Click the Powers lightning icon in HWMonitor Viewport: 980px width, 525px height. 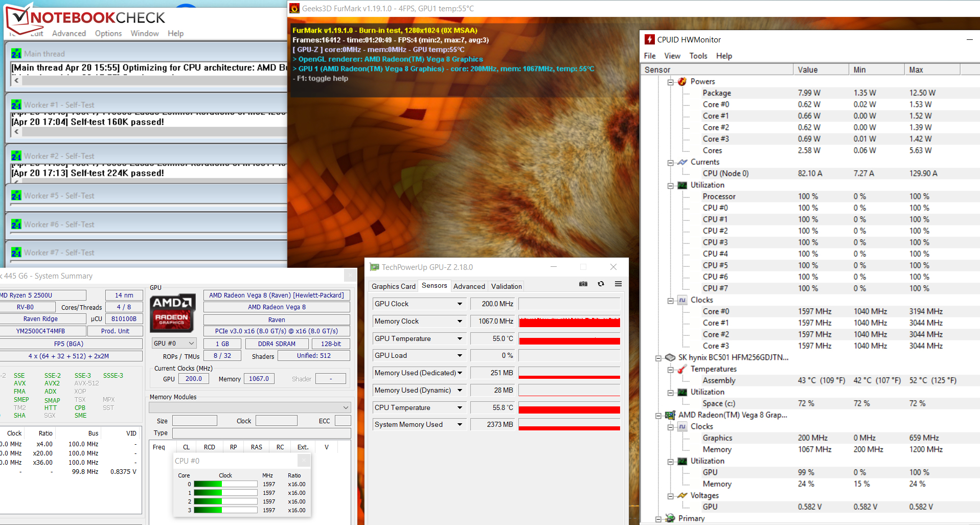point(682,82)
